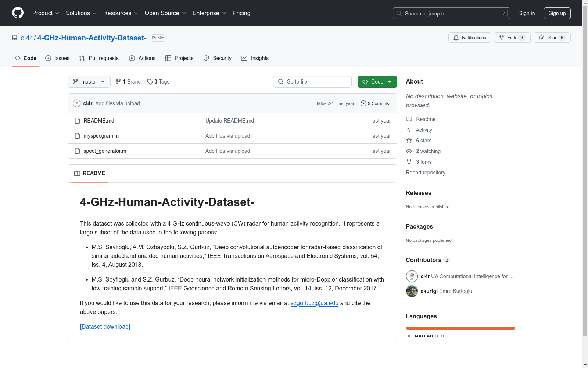Select the Code tab

point(26,58)
